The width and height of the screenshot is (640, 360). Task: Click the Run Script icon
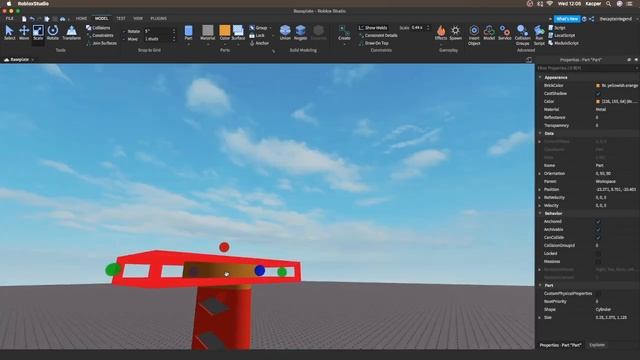pos(539,35)
